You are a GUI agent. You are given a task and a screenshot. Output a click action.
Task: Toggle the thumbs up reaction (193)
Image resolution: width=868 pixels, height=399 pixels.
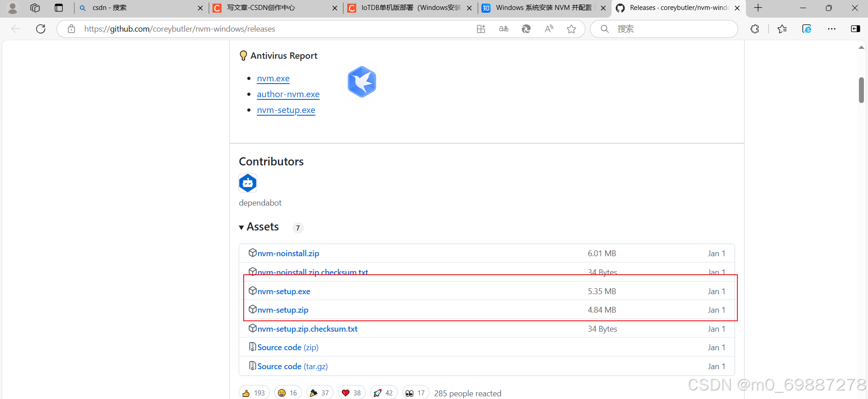(254, 393)
